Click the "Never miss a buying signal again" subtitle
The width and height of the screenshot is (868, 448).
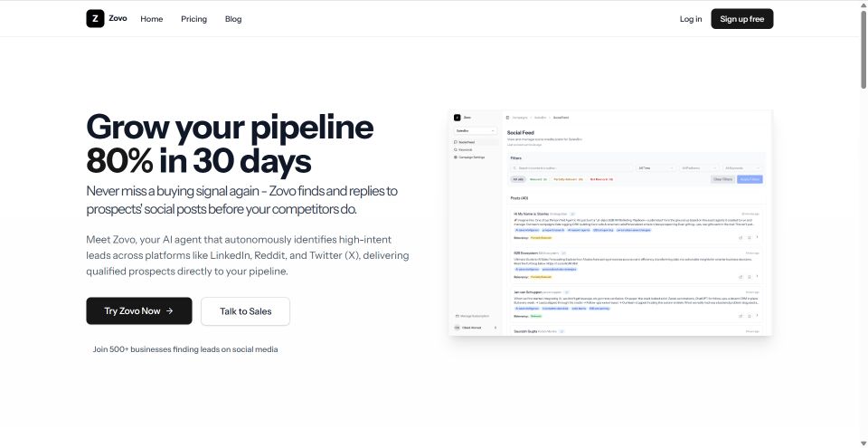pos(242,200)
